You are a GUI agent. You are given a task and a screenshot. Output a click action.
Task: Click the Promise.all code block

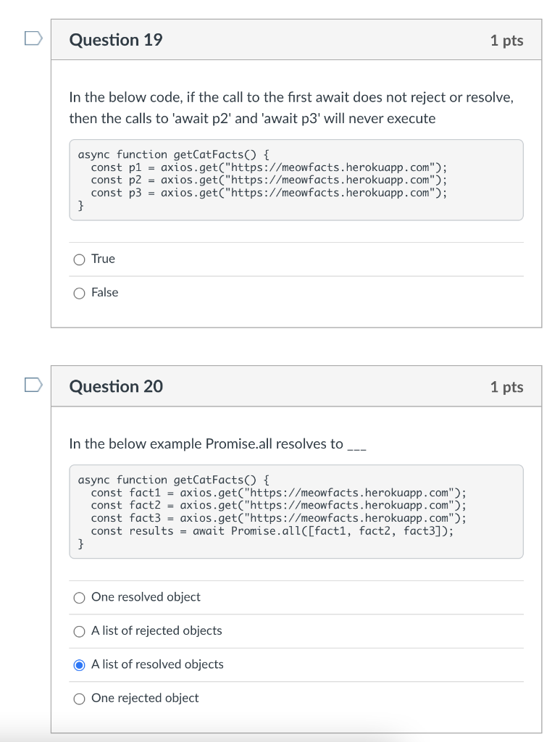point(296,512)
